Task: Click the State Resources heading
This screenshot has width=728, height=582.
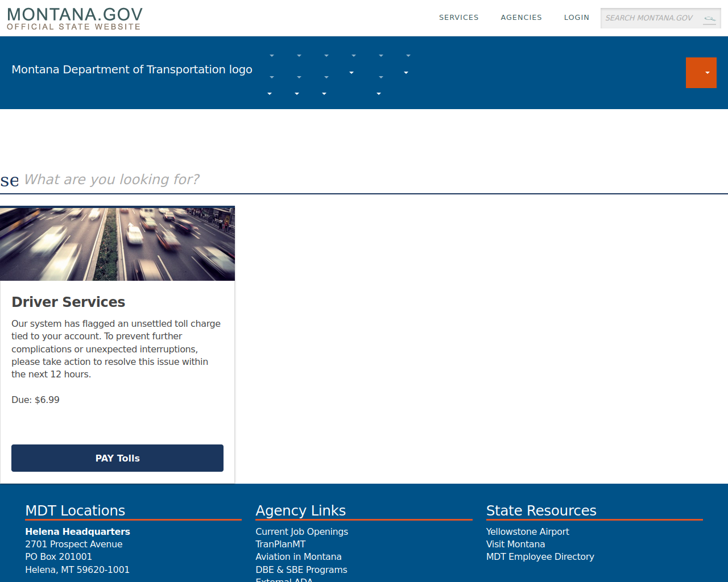Action: (x=541, y=510)
